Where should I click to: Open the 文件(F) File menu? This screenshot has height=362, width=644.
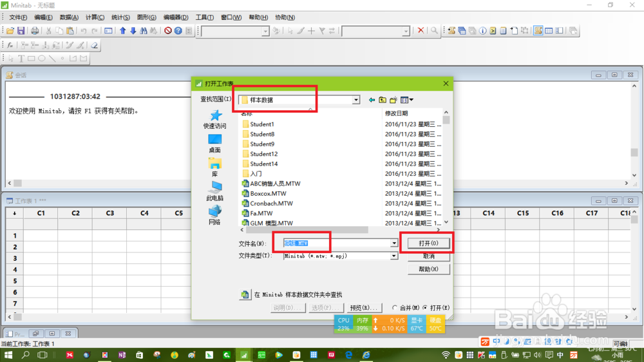coord(17,17)
